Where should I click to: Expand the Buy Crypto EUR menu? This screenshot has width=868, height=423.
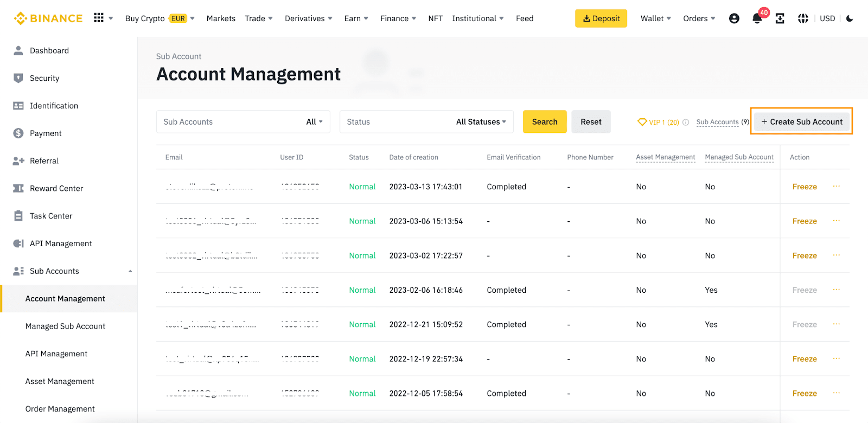point(160,18)
